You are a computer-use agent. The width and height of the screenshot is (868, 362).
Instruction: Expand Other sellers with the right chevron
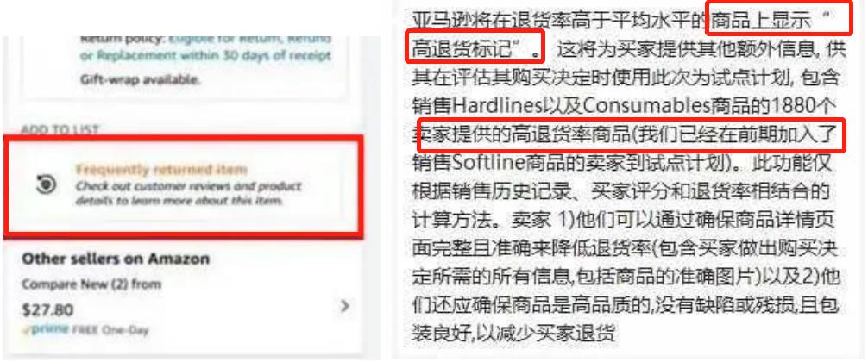pyautogui.click(x=344, y=306)
